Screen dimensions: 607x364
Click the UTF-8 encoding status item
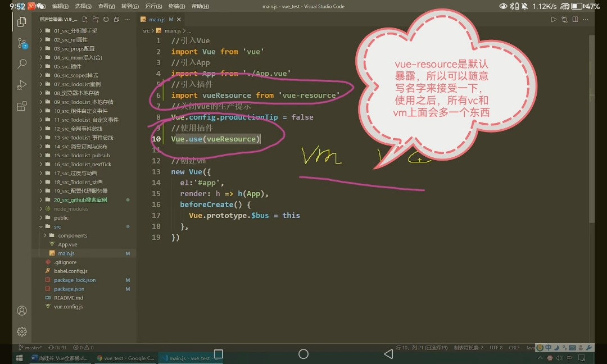coord(496,348)
